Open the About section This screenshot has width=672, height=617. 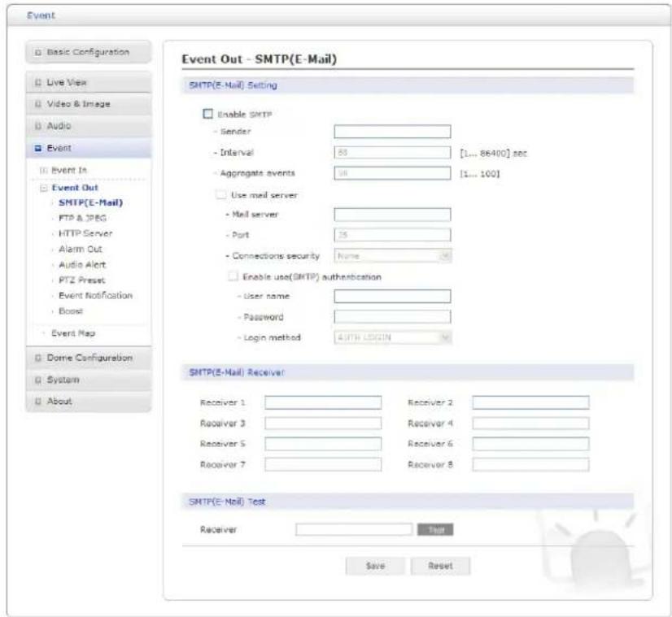point(89,402)
